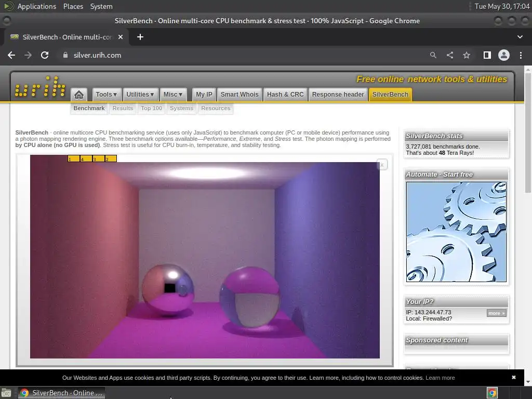This screenshot has height=399, width=532.
Task: Click the 3,727,081 benchmarks done text
Action: pyautogui.click(x=443, y=147)
